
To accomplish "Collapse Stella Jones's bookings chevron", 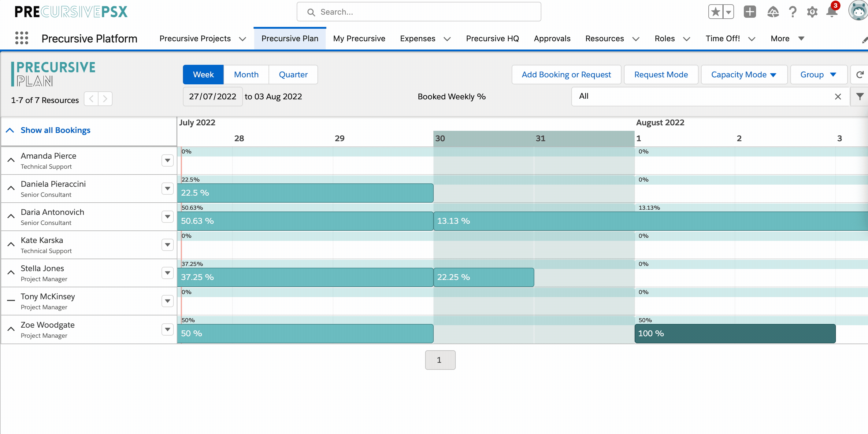I will click(x=11, y=273).
